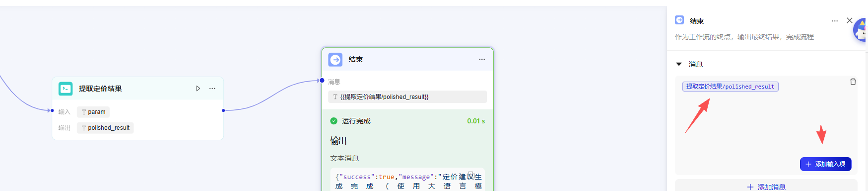Image resolution: width=868 pixels, height=191 pixels.
Task: Click the 输出 heading in 结束 node
Action: click(338, 141)
